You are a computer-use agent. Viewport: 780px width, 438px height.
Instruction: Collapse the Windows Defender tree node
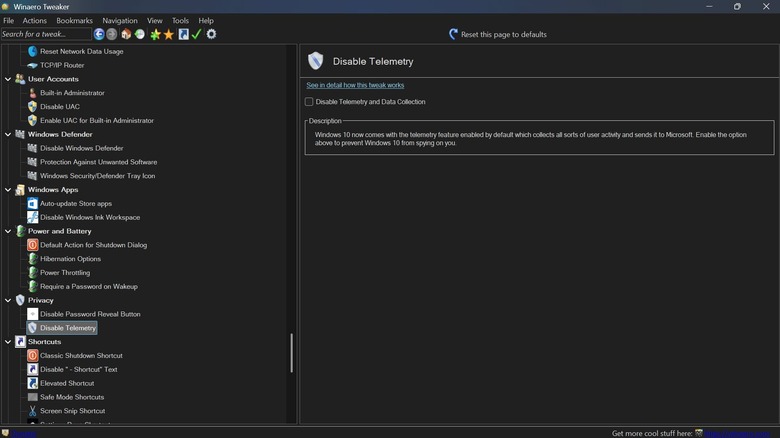pos(8,134)
